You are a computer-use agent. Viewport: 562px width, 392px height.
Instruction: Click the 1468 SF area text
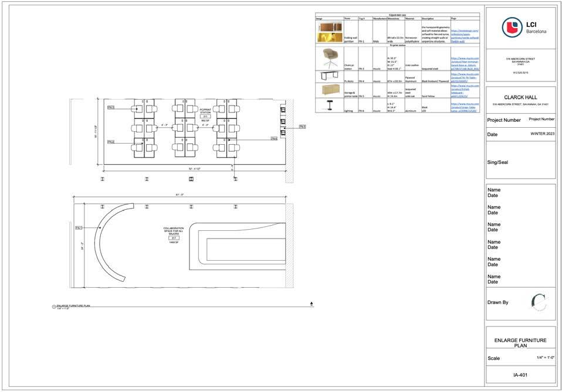coord(174,243)
